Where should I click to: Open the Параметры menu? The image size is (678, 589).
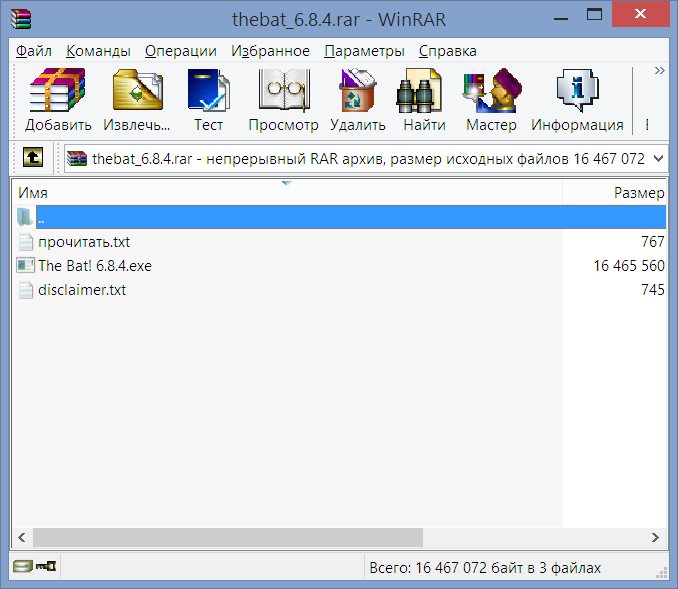click(x=365, y=51)
